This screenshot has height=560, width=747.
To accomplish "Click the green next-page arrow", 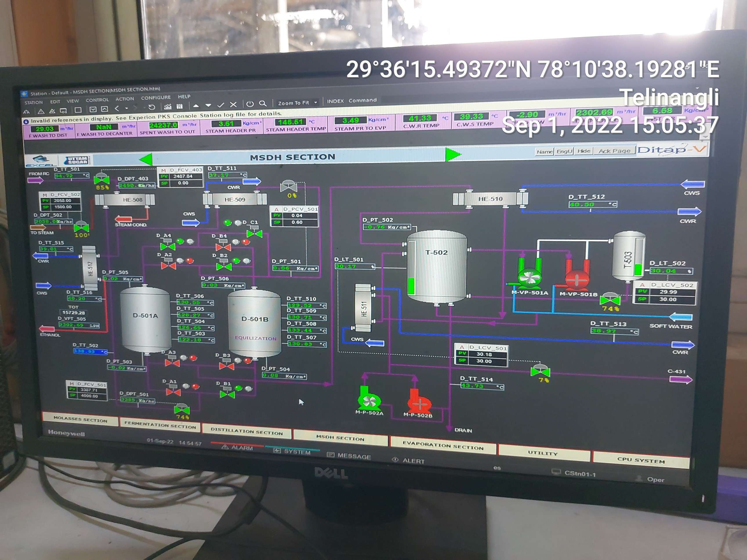I will [x=453, y=154].
